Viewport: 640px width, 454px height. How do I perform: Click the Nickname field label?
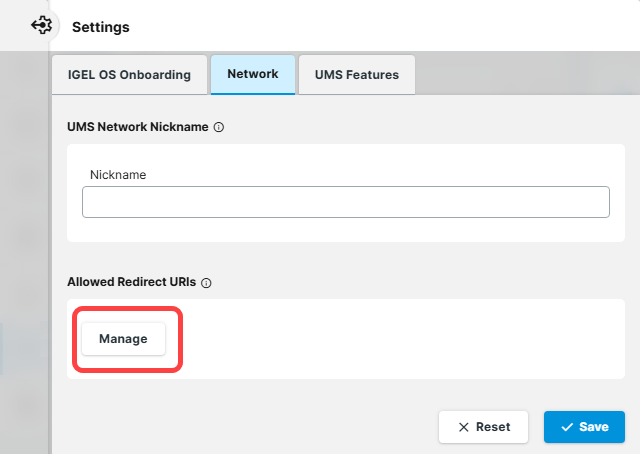click(118, 174)
